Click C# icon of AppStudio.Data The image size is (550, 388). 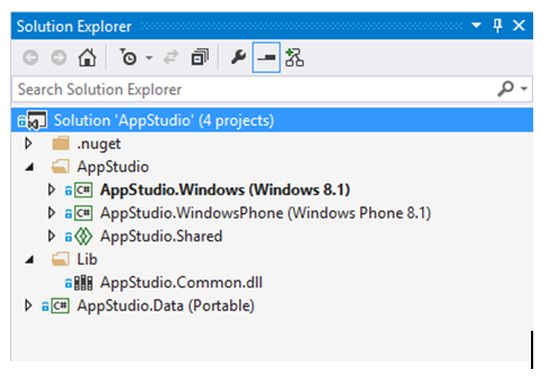click(x=60, y=306)
